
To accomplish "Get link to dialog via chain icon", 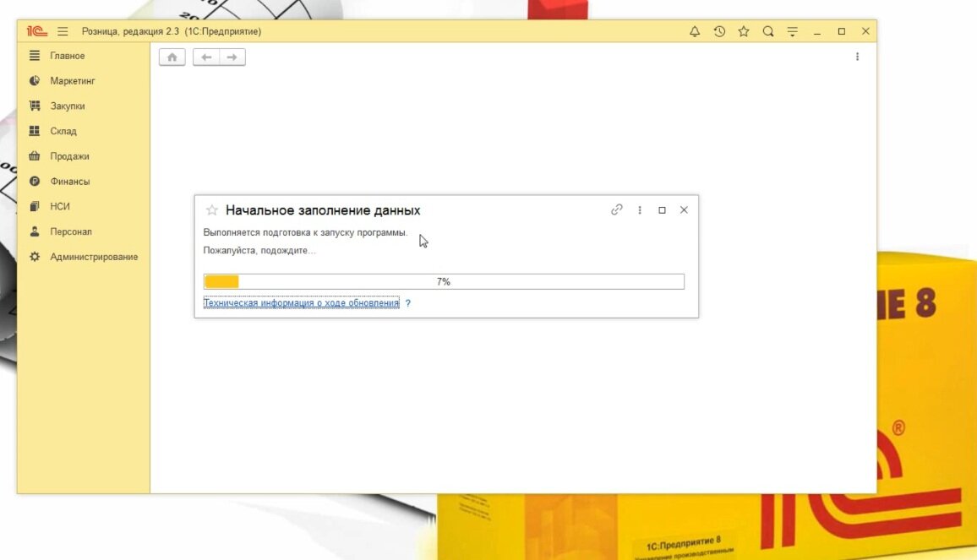I will coord(617,210).
